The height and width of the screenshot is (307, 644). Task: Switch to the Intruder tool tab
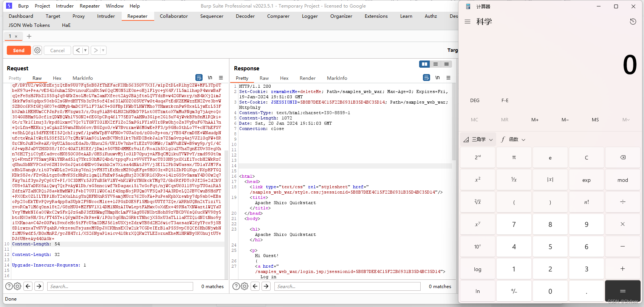point(106,16)
